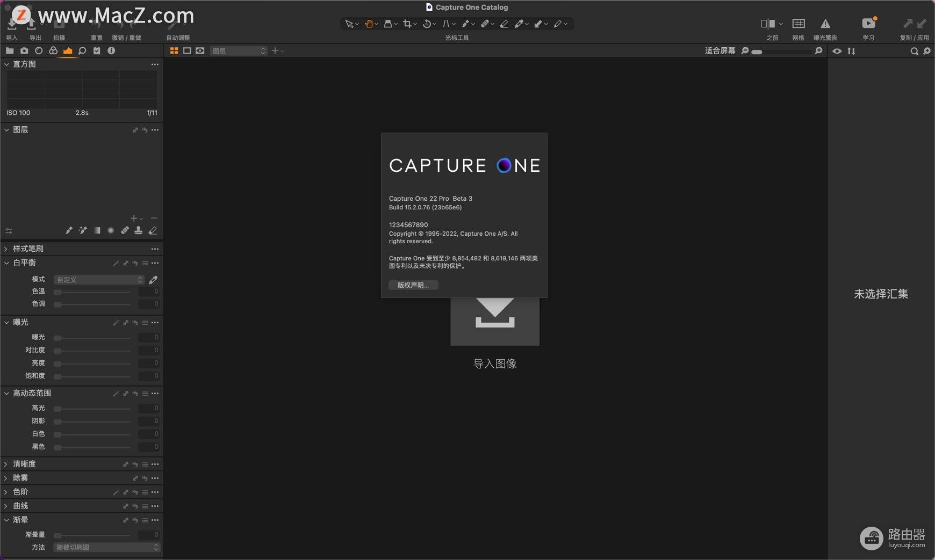Click the 学习 (Learn) video icon
Image resolution: width=935 pixels, height=560 pixels.
click(868, 23)
